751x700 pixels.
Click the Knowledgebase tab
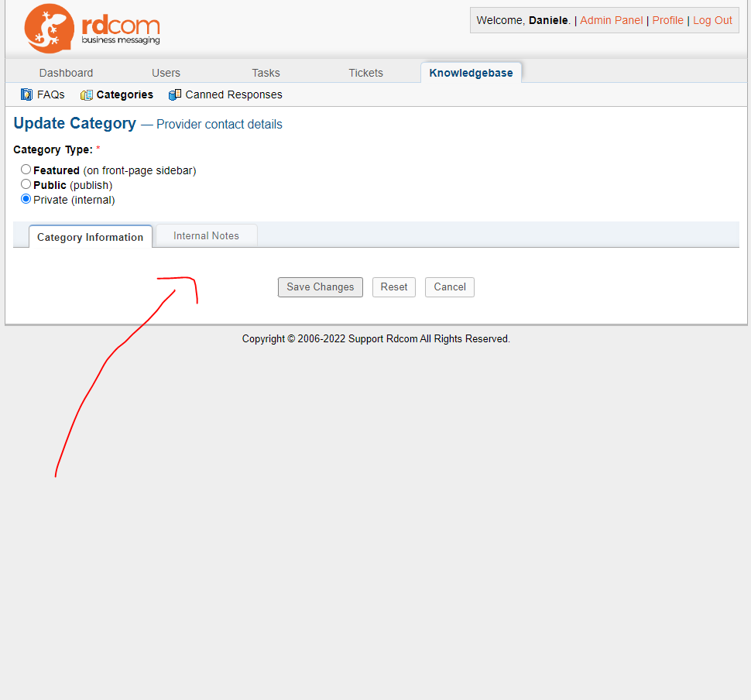click(471, 73)
